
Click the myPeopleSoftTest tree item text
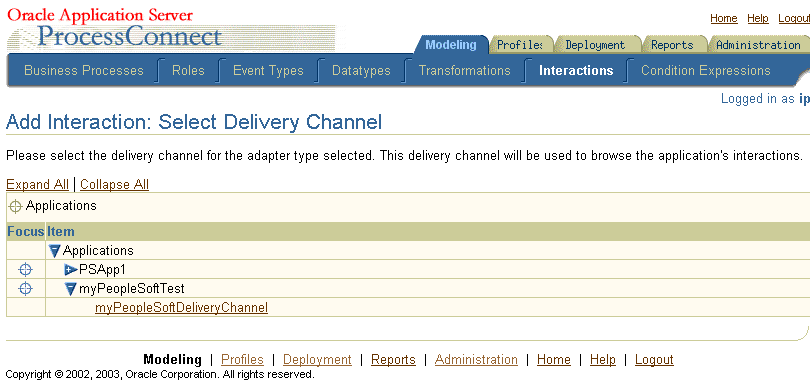tap(131, 288)
